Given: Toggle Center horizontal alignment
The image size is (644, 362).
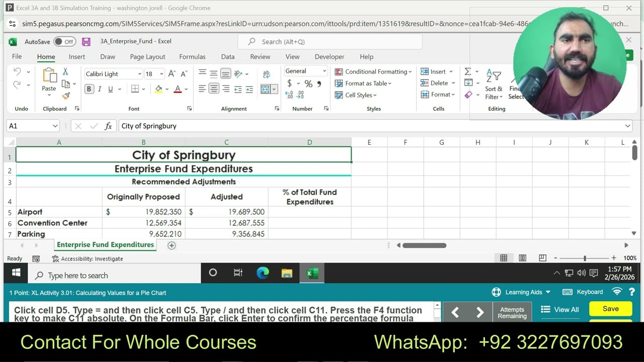Looking at the screenshot, I should coord(214,89).
